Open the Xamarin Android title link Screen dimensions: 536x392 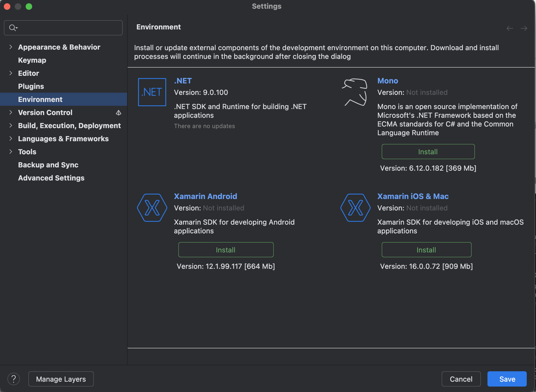(205, 196)
